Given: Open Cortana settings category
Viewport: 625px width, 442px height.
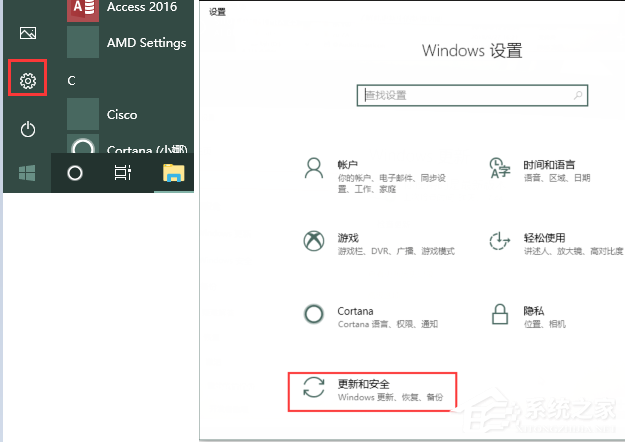Looking at the screenshot, I should pos(371,316).
